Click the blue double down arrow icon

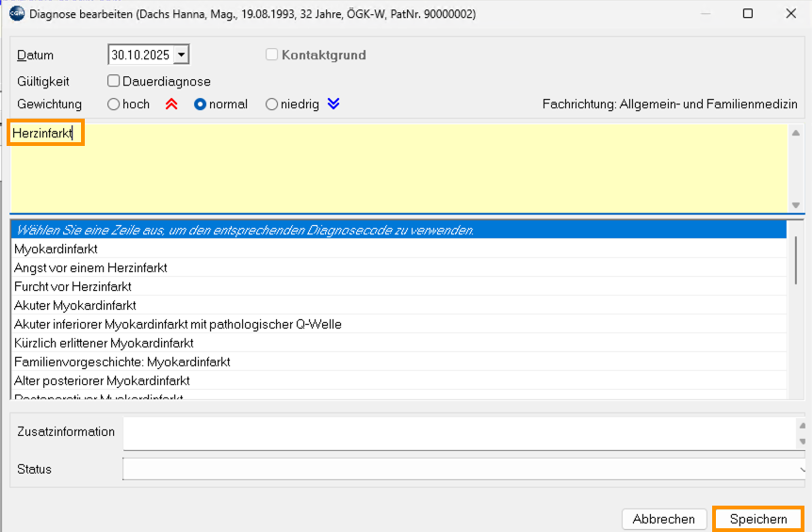pyautogui.click(x=333, y=105)
